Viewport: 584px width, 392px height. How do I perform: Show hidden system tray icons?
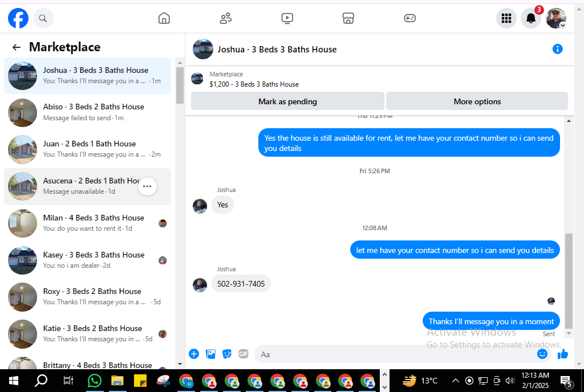click(456, 381)
